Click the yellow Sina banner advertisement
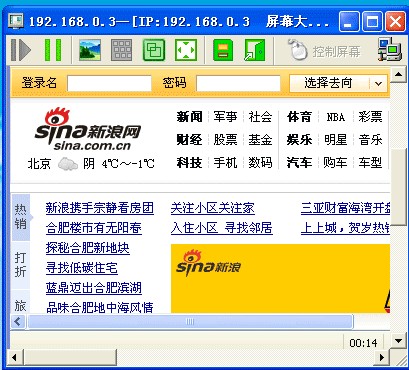This screenshot has width=409, height=370. (x=280, y=279)
